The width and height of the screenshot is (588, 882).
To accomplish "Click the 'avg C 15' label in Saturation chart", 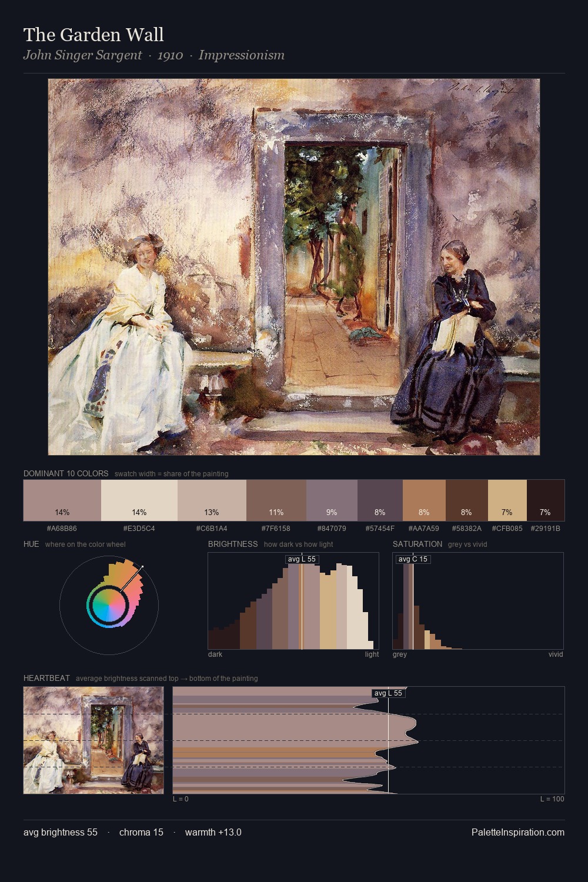I will (413, 559).
